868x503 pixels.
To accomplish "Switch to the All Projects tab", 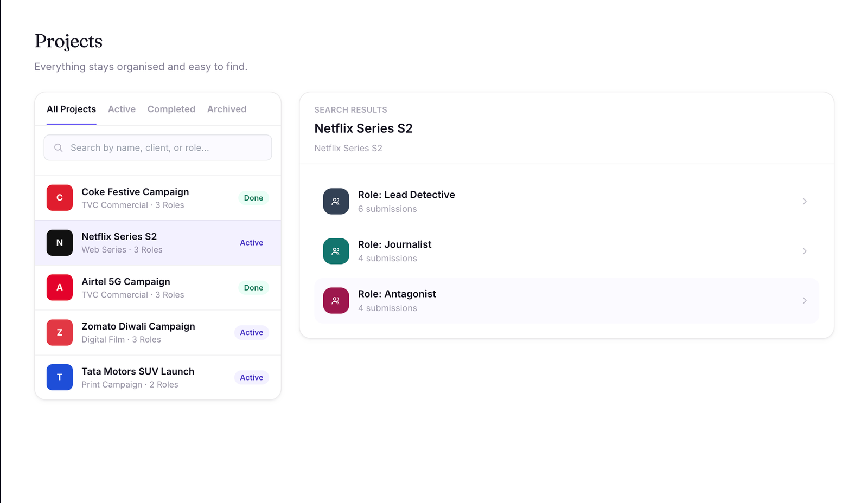I will click(x=71, y=109).
